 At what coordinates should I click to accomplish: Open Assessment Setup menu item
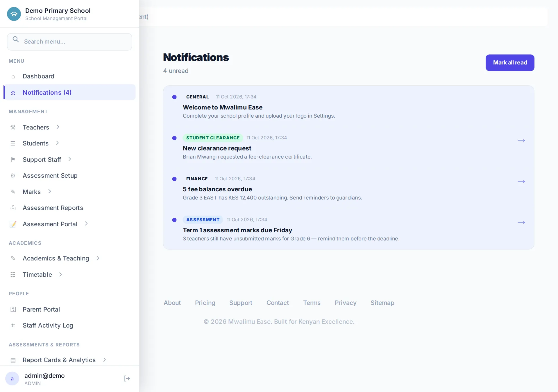pyautogui.click(x=69, y=176)
